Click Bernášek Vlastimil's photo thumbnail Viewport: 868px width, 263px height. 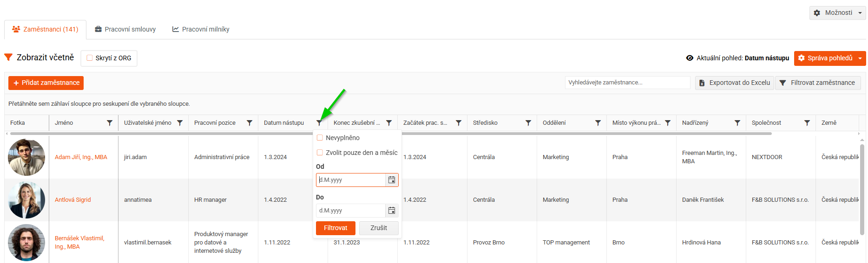point(26,243)
